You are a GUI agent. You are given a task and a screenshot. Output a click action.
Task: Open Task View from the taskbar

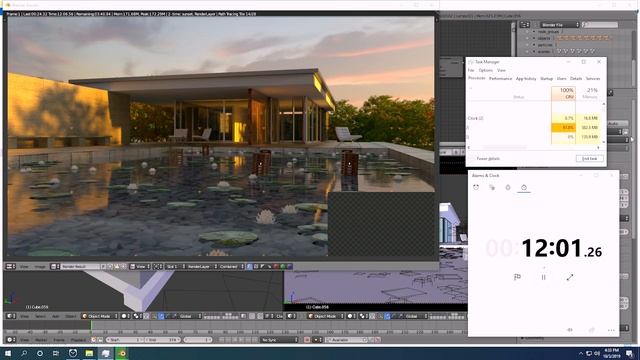click(x=56, y=353)
